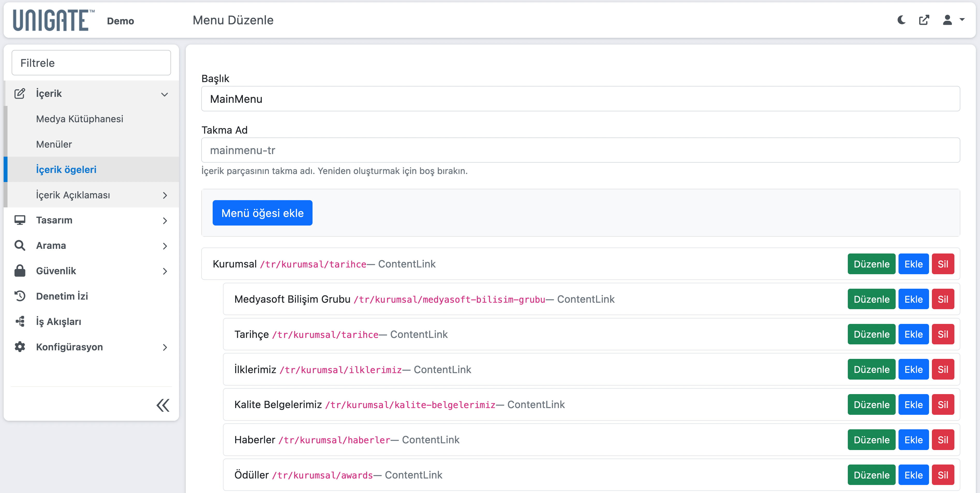This screenshot has width=980, height=493.
Task: Click the Filtrele search field
Action: (91, 63)
